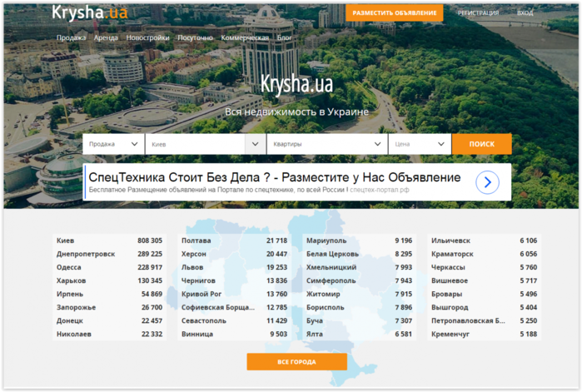Go to the Продажа menu item
Image resolution: width=582 pixels, height=392 pixels.
pos(71,37)
